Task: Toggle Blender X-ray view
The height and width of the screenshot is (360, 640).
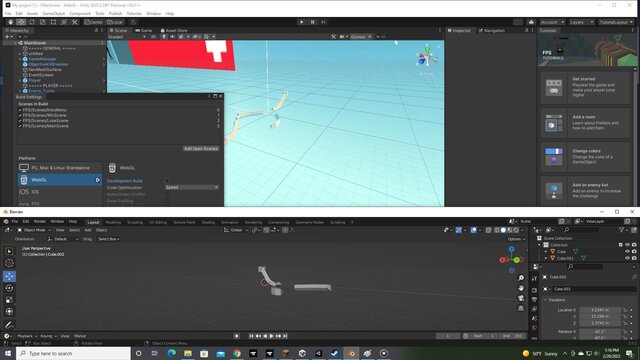Action: click(x=489, y=230)
